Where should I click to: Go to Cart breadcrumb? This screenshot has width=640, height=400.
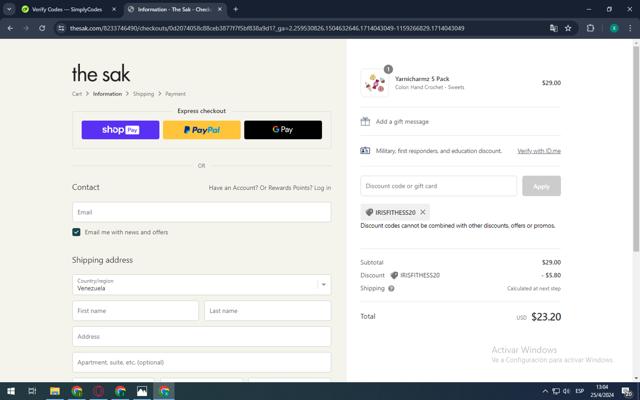[x=77, y=94]
